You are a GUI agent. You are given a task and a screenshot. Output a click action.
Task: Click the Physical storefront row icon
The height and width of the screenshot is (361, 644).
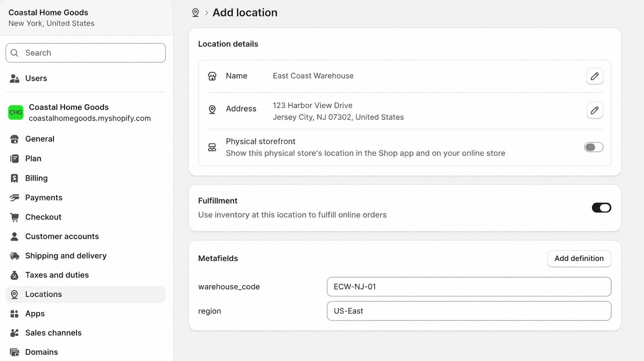pyautogui.click(x=212, y=147)
